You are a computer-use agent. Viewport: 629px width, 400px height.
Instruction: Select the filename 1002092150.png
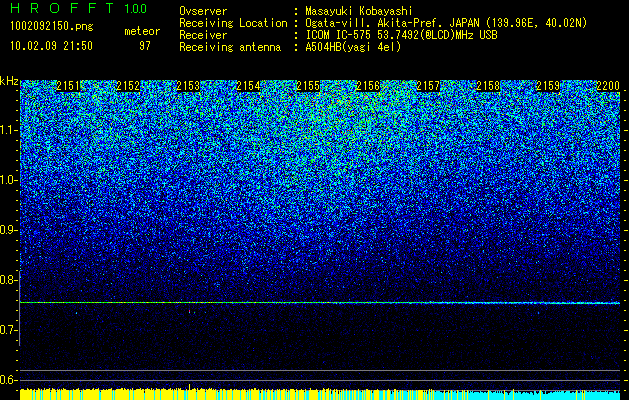tap(52, 26)
